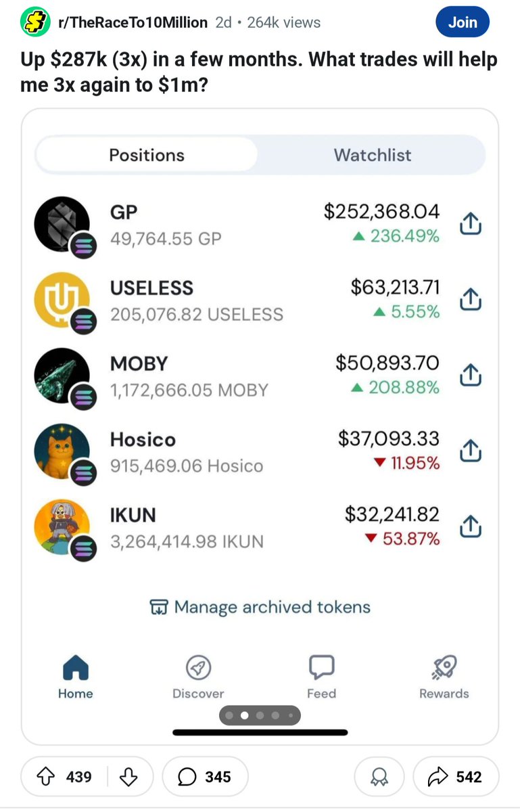This screenshot has width=520, height=812.
Task: Open the Rewards rocket icon
Action: pos(444,667)
